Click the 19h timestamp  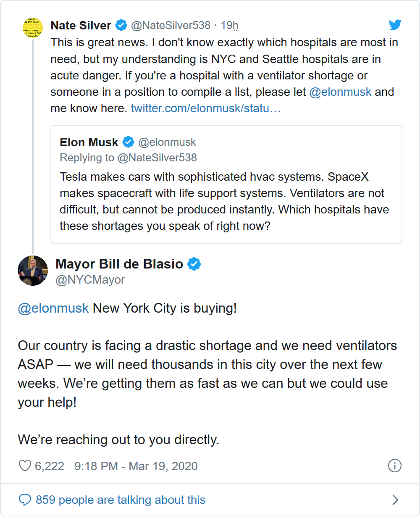[x=229, y=25]
